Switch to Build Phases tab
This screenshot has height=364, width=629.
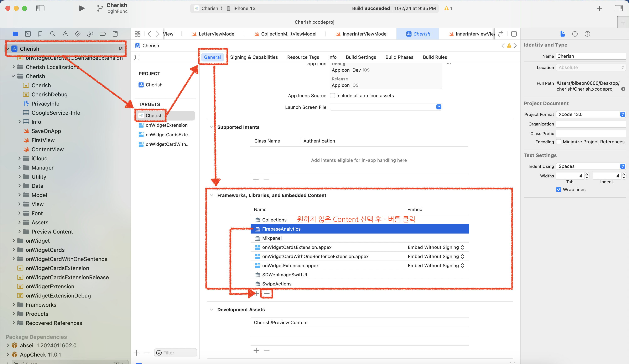[399, 57]
